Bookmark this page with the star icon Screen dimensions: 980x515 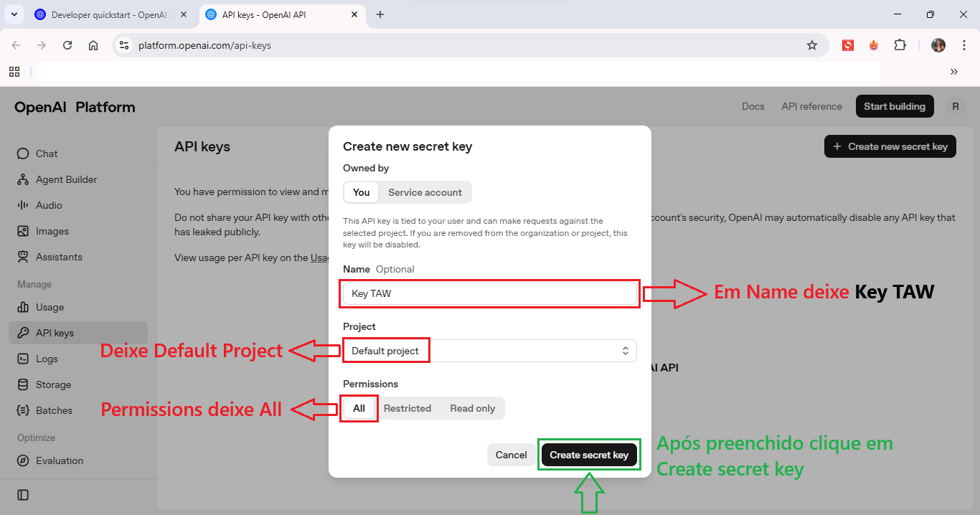tap(812, 45)
